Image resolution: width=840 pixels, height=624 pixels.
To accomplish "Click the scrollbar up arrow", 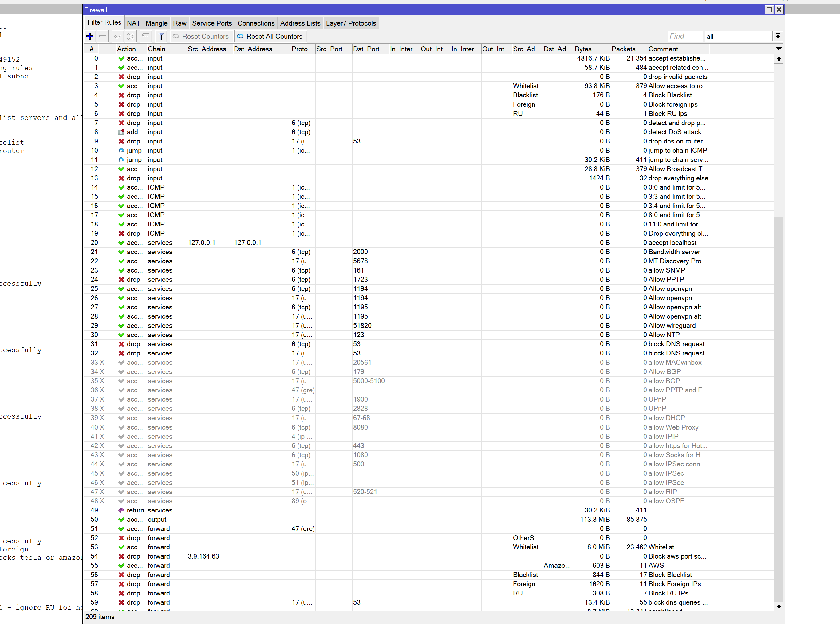I will pyautogui.click(x=779, y=59).
